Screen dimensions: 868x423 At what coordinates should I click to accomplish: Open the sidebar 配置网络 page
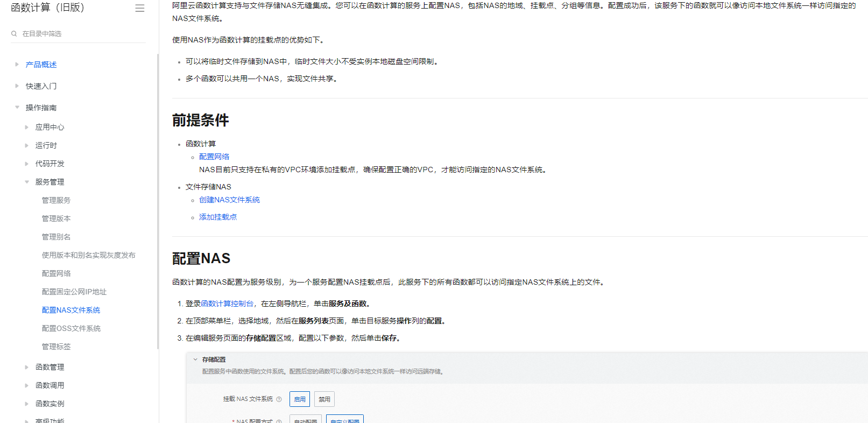(x=56, y=273)
